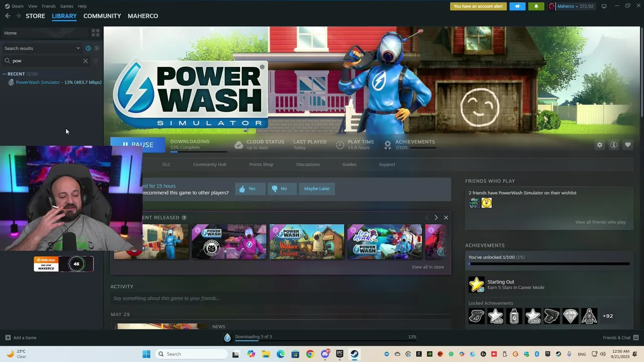Click View all in store
The width and height of the screenshot is (644, 362).
click(428, 267)
